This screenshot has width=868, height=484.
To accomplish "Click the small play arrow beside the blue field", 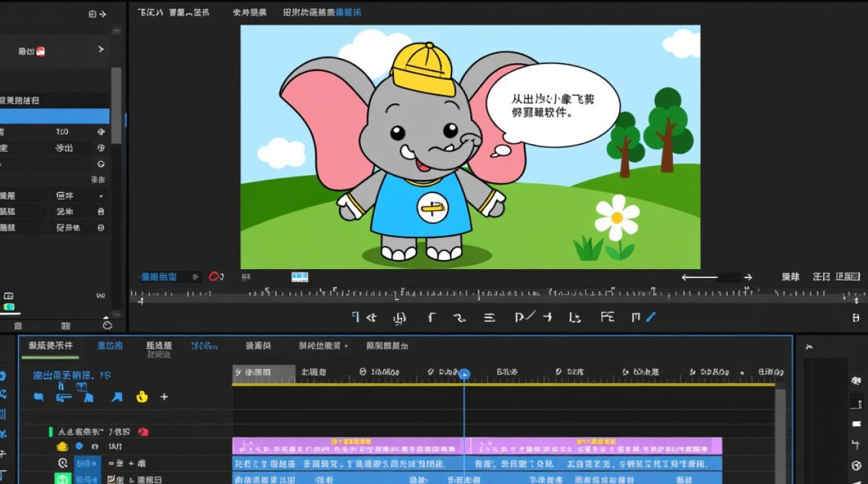I will [195, 277].
